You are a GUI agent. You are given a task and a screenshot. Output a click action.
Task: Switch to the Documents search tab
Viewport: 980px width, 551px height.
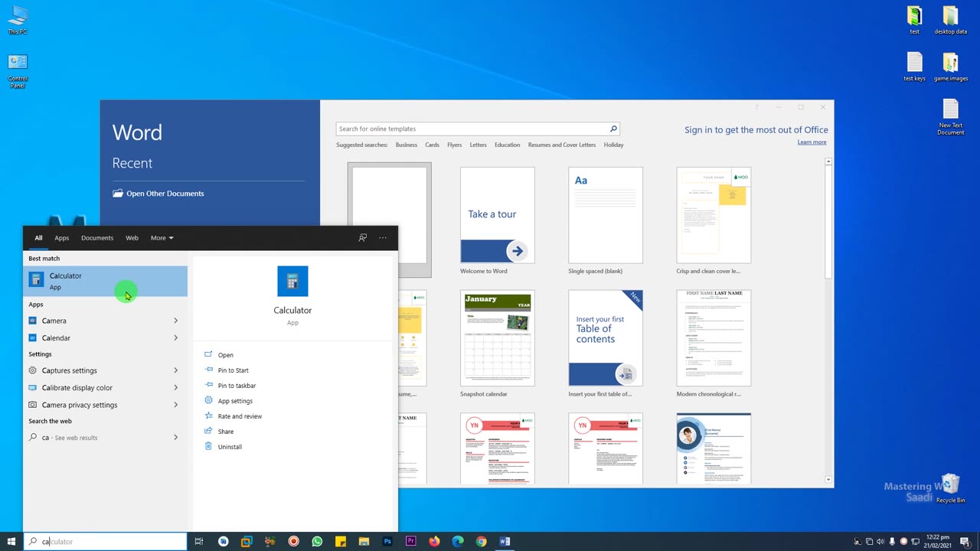97,238
